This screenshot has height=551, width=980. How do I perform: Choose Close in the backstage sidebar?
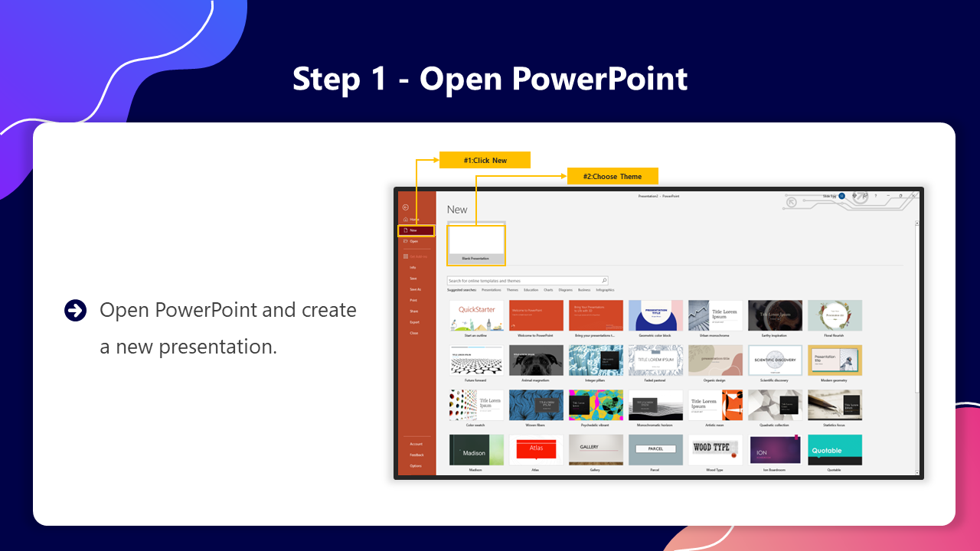(416, 333)
